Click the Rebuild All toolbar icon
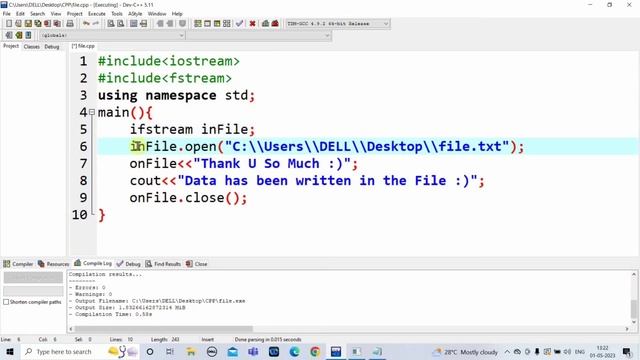 pyautogui.click(x=227, y=24)
